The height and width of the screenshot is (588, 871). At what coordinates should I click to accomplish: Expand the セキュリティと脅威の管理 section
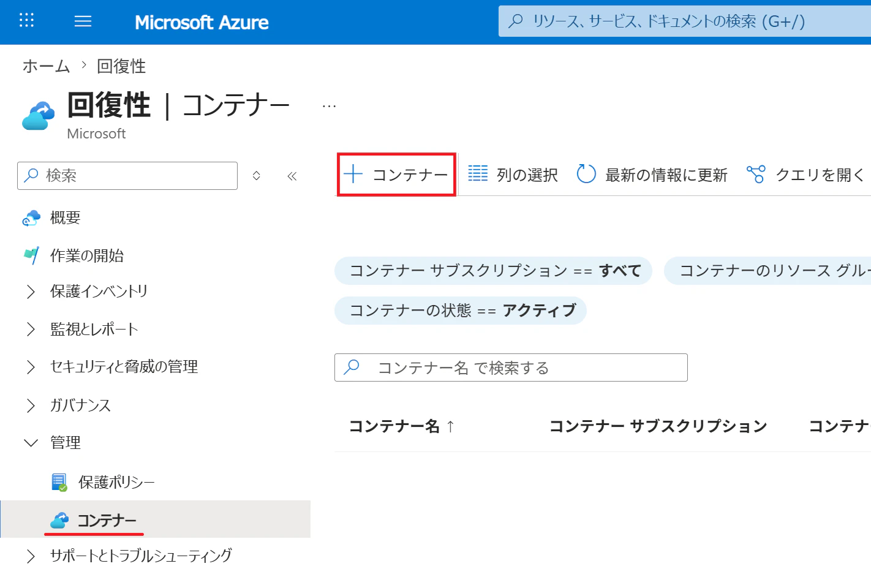point(31,367)
